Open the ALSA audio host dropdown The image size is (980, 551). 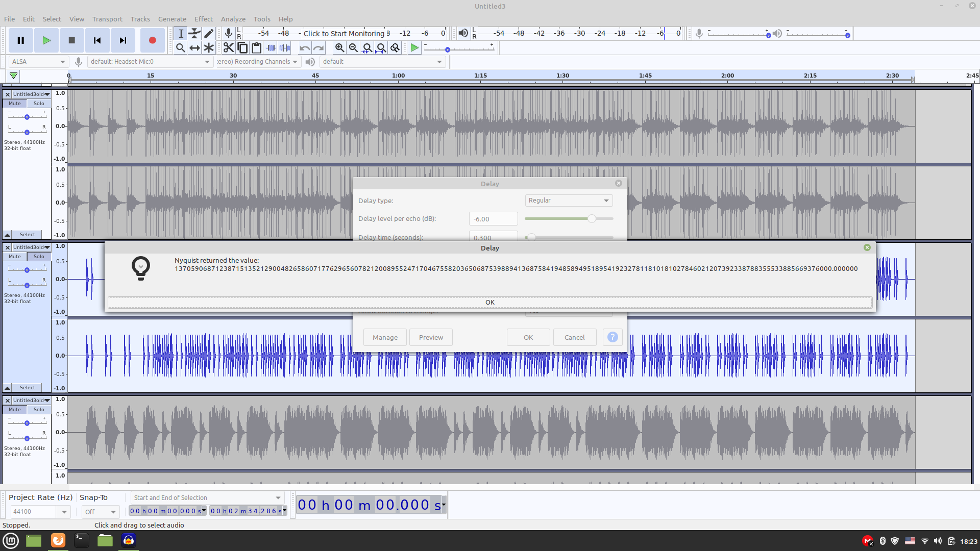click(x=38, y=61)
